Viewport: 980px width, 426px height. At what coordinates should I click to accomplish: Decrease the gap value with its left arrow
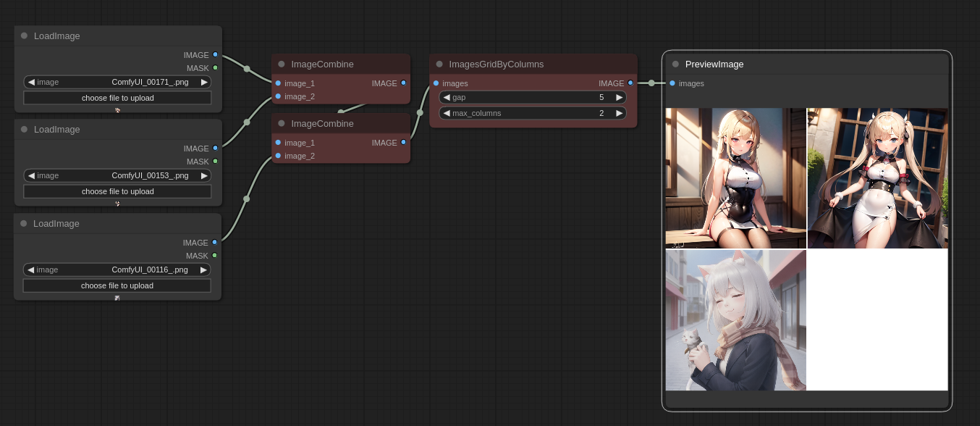[447, 97]
